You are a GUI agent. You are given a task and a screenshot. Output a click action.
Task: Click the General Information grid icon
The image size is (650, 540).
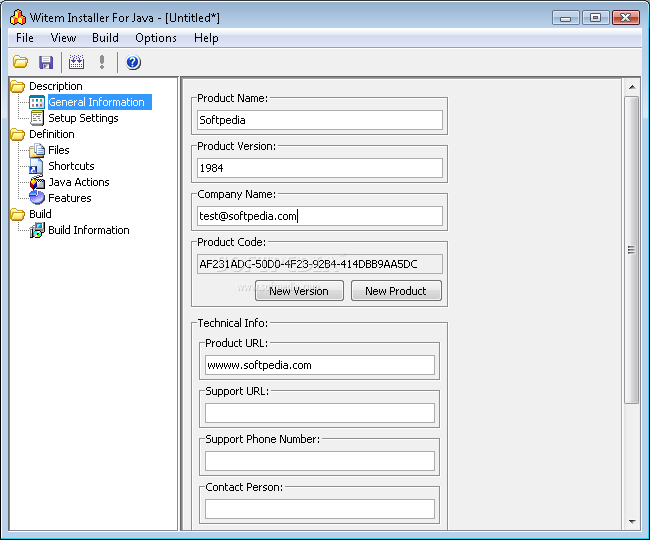(x=37, y=102)
